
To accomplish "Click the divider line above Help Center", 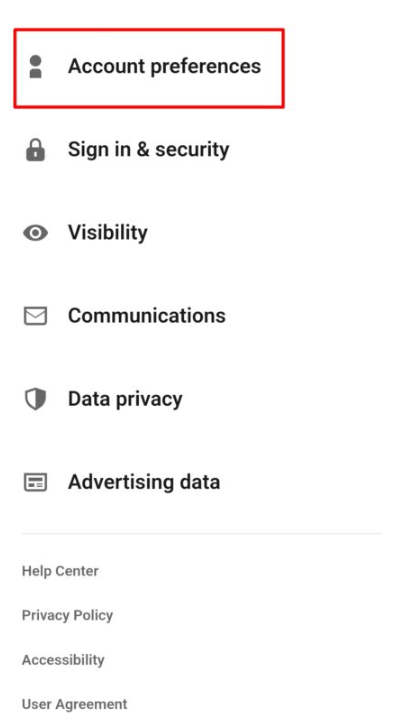I will [x=201, y=534].
